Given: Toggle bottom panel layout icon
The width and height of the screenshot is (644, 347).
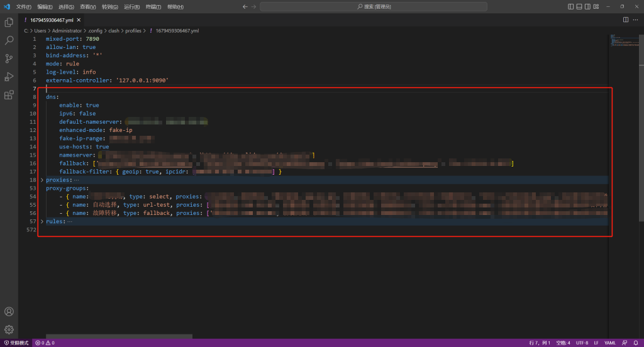Looking at the screenshot, I should [579, 6].
